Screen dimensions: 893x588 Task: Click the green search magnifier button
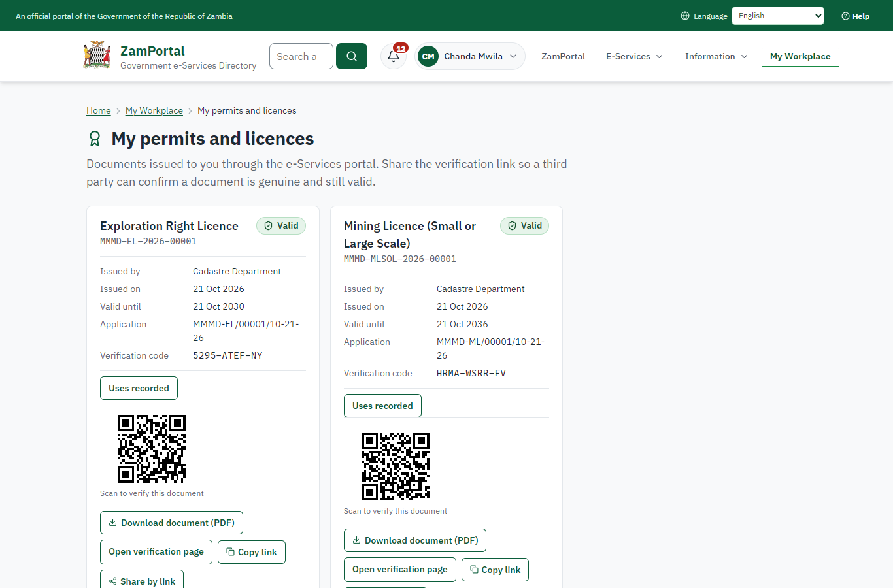tap(352, 56)
